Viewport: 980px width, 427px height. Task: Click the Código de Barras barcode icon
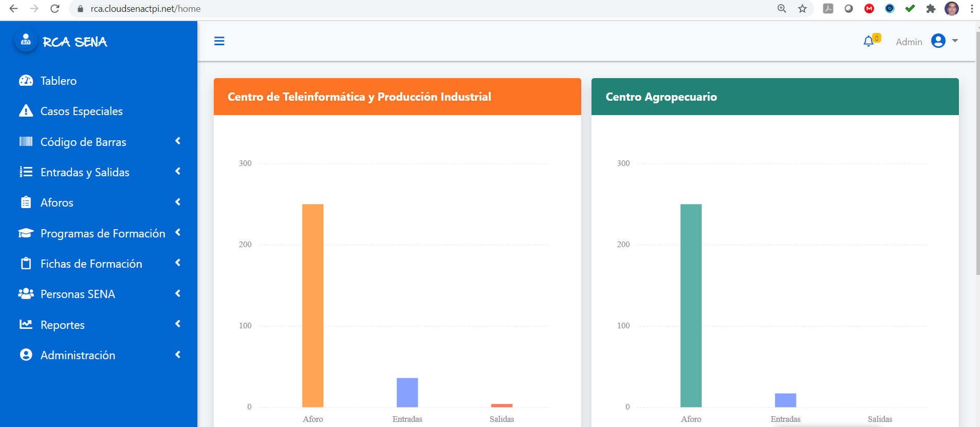(26, 141)
